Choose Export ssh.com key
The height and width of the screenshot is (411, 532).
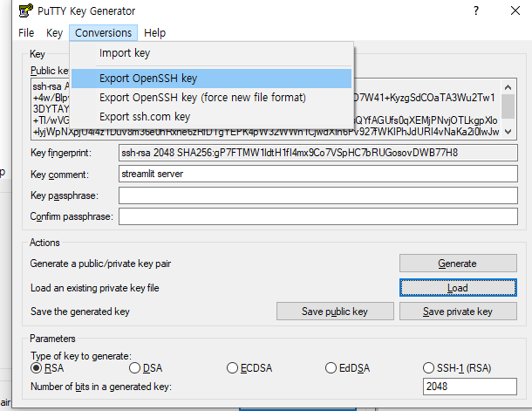click(211, 117)
